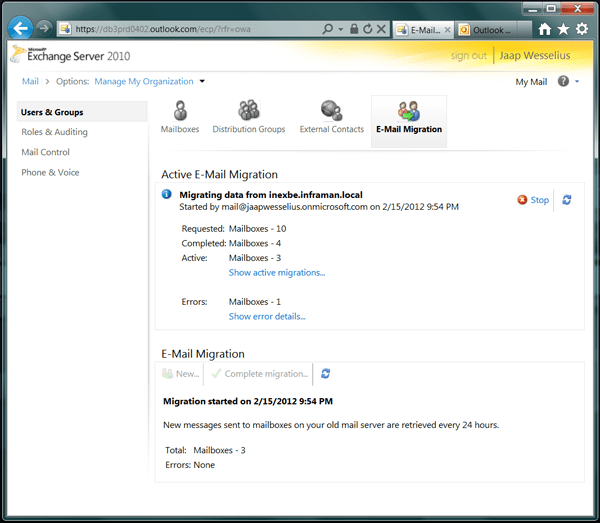
Task: Refresh the page using address bar reload icon
Action: (x=367, y=29)
